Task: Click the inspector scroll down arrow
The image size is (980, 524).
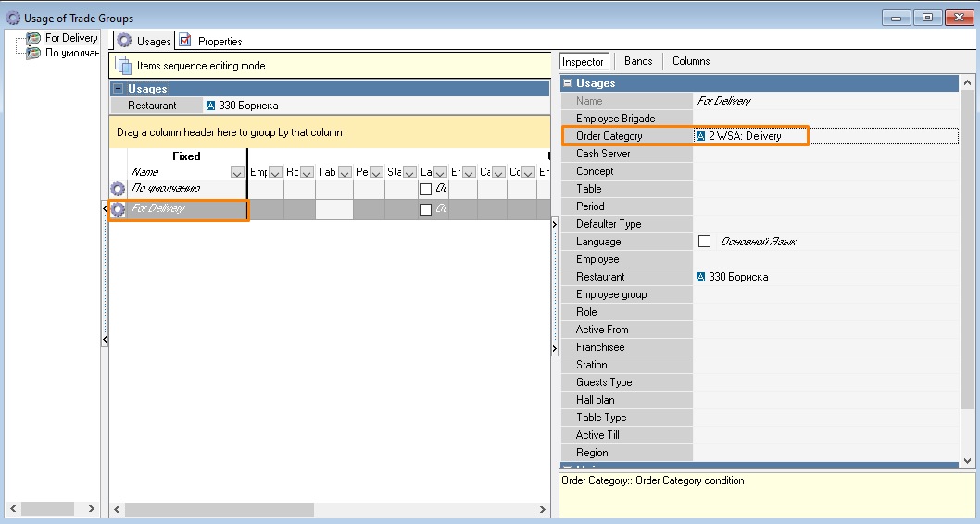Action: point(967,461)
